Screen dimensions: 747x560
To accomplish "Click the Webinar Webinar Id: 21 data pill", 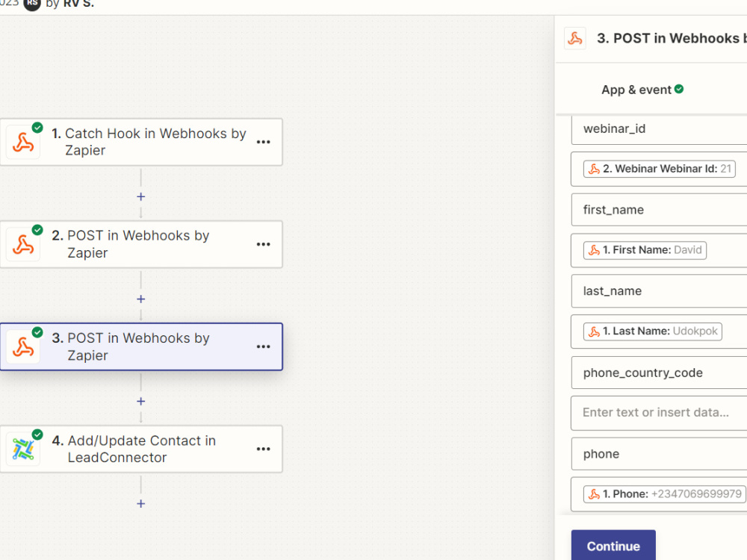I will point(660,169).
